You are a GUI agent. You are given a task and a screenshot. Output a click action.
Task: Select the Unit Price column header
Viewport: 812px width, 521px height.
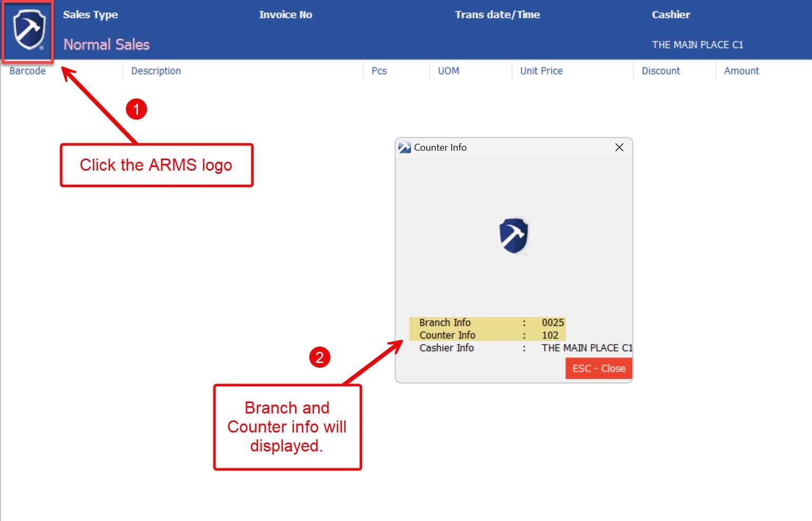(x=541, y=71)
